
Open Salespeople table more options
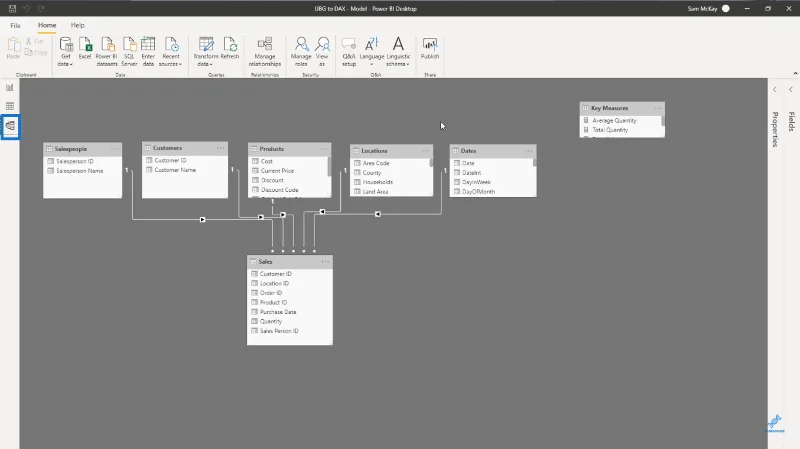(x=114, y=149)
